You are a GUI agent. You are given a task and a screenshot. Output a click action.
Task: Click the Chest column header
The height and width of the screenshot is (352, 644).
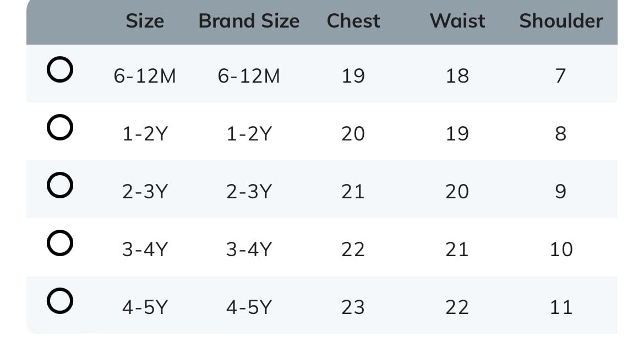[x=353, y=21]
